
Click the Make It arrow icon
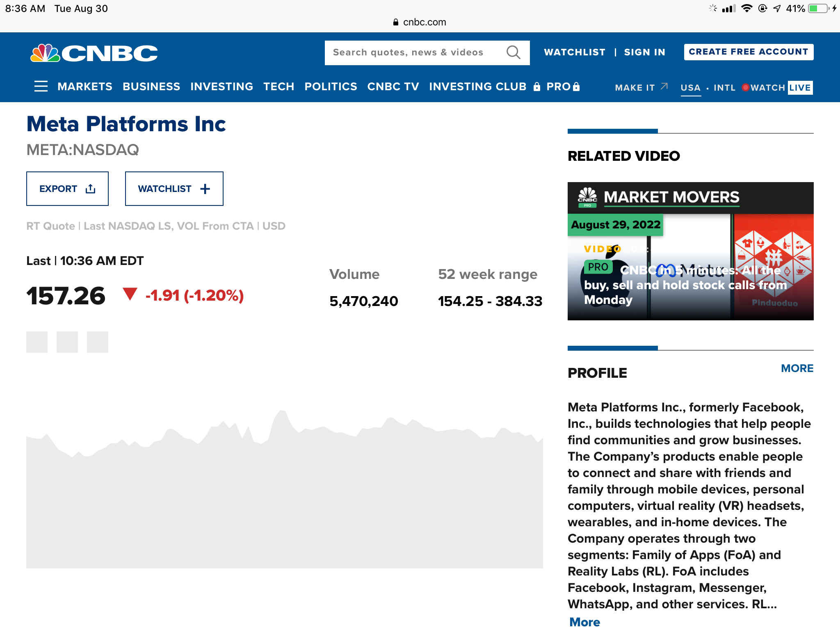click(x=664, y=87)
